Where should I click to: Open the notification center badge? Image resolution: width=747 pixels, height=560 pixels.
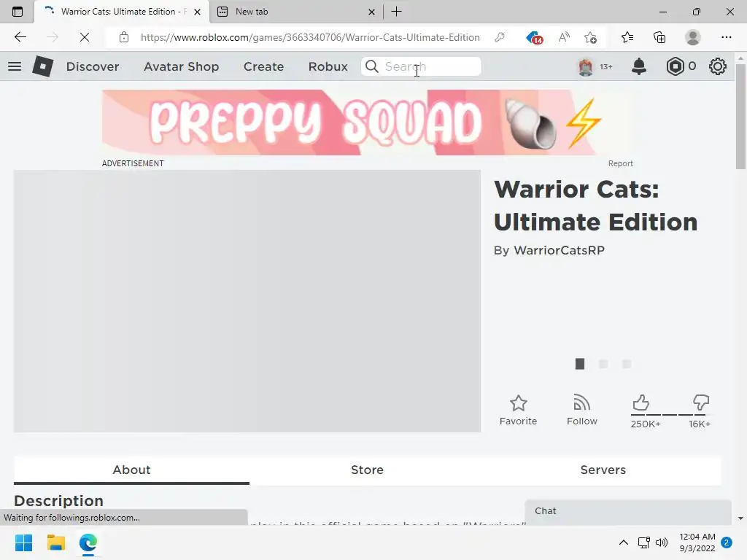pos(727,542)
